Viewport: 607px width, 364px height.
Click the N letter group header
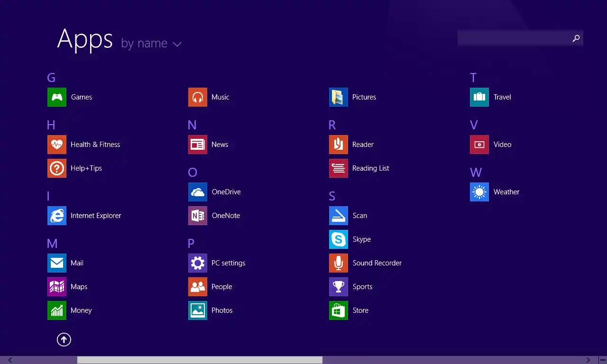tap(192, 125)
